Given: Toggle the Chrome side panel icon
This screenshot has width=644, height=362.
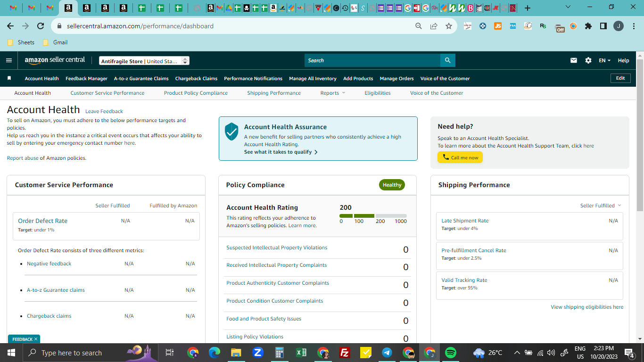Looking at the screenshot, I should 603,26.
